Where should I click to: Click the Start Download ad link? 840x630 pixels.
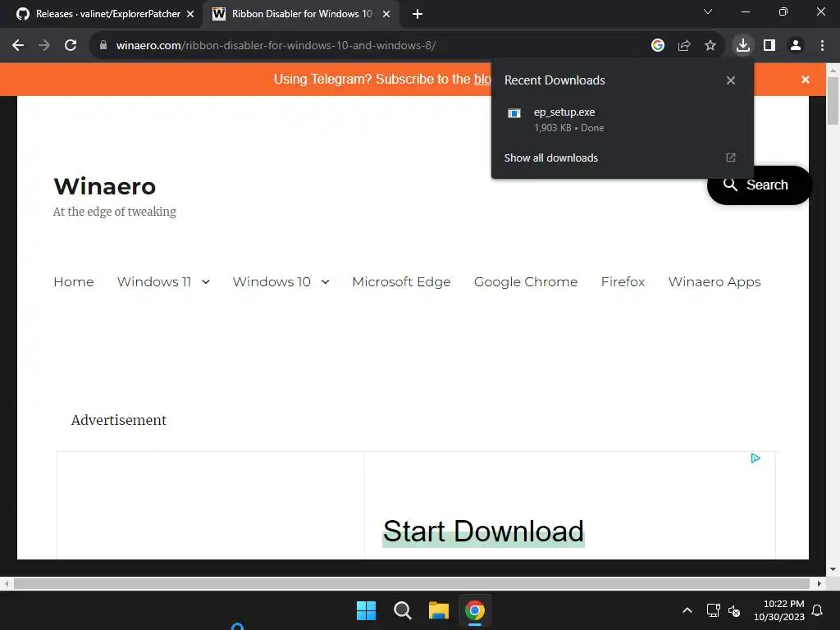[483, 532]
